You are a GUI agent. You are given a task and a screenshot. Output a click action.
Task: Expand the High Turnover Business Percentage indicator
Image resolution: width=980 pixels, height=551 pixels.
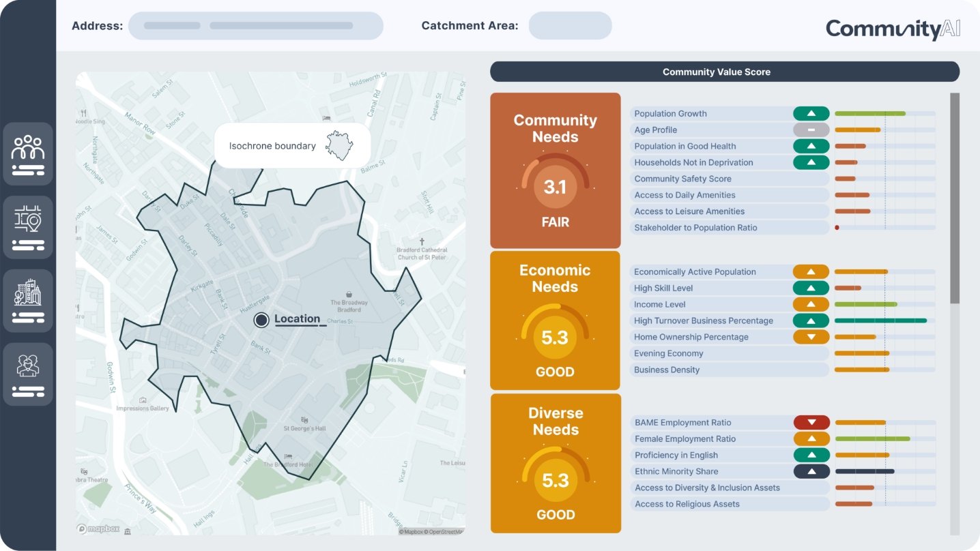pyautogui.click(x=811, y=320)
